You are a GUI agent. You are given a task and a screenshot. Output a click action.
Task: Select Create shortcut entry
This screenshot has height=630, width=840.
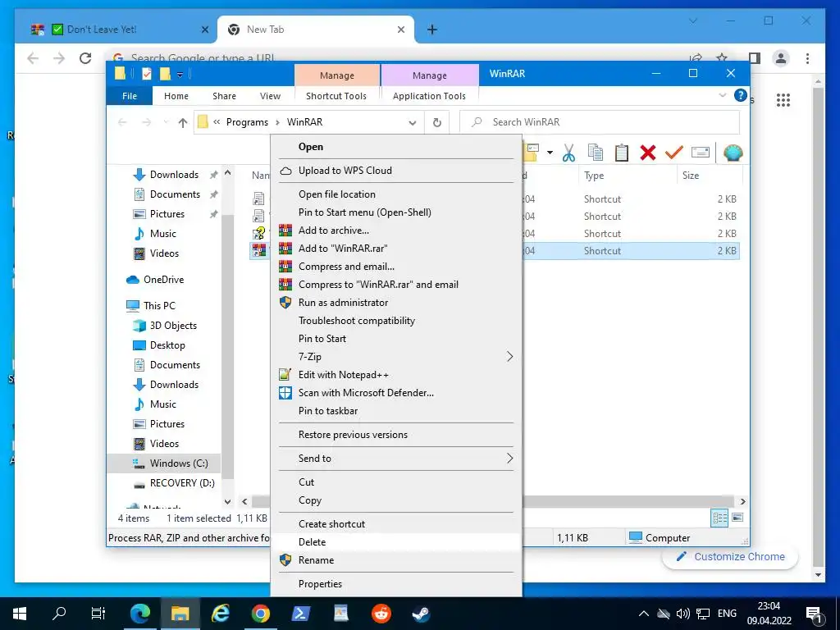tap(396, 524)
